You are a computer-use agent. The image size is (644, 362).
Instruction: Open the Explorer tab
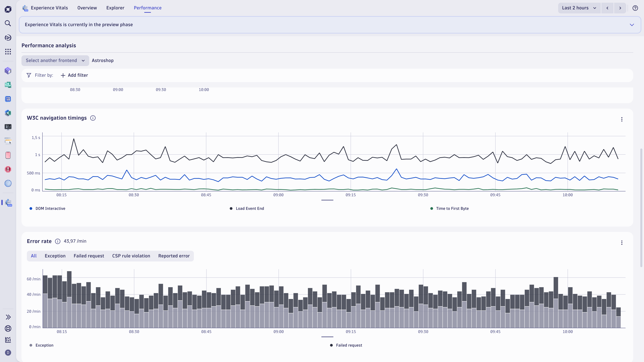(115, 8)
